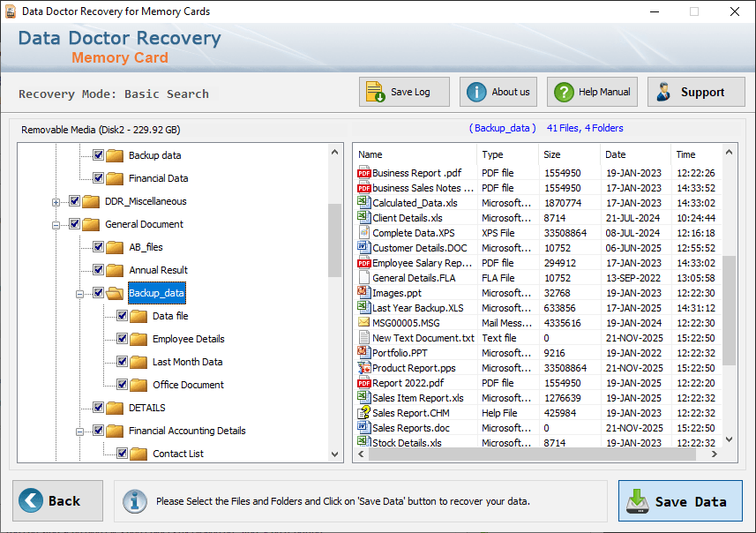Click the ( Backup_data ) path link
The width and height of the screenshot is (756, 533).
(503, 128)
